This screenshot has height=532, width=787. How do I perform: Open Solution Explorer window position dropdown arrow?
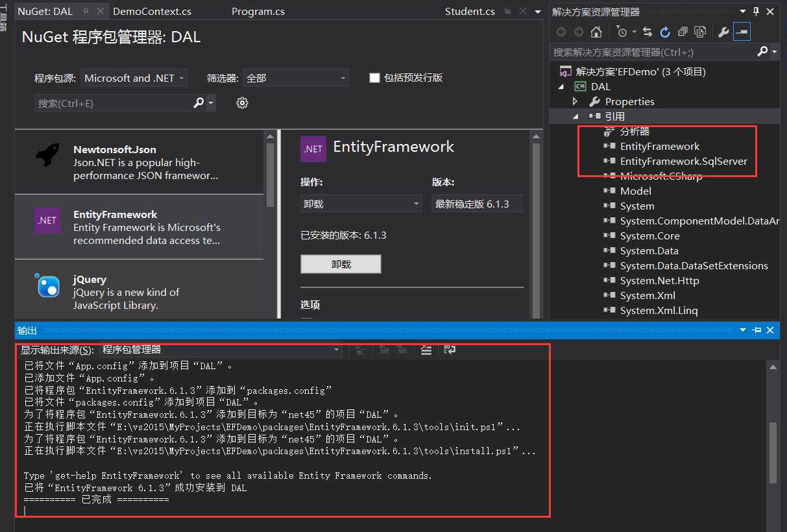tap(742, 12)
